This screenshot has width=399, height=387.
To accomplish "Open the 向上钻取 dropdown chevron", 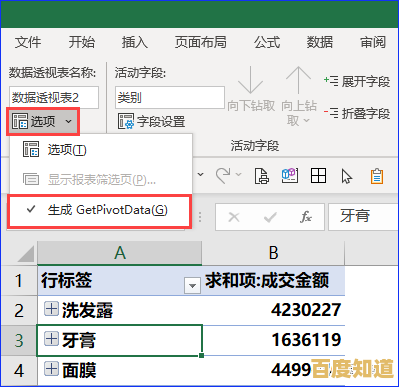I will coord(307,120).
